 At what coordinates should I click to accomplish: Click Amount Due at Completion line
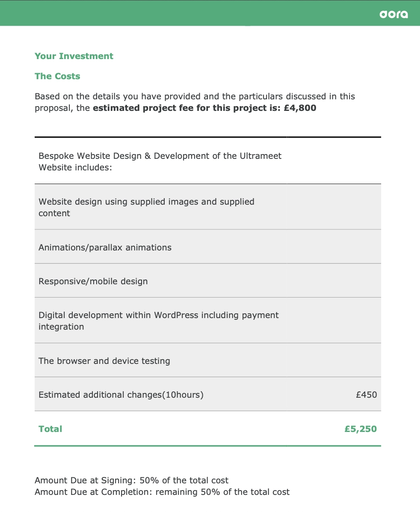coord(162,492)
